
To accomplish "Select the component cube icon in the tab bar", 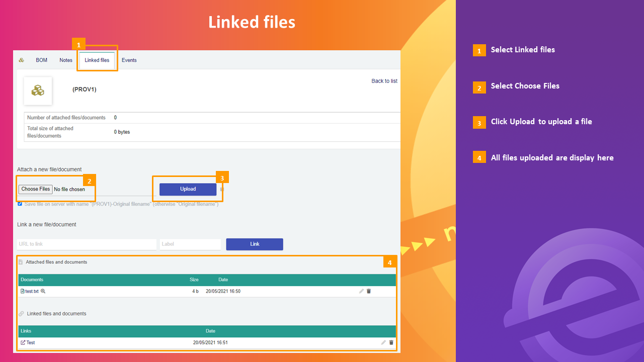I will click(21, 59).
